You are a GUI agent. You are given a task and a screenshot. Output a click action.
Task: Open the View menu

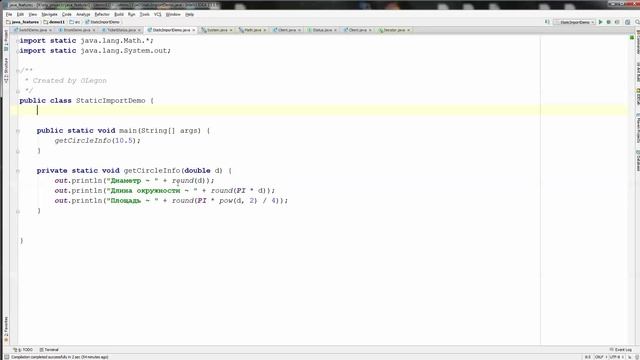pyautogui.click(x=33, y=14)
